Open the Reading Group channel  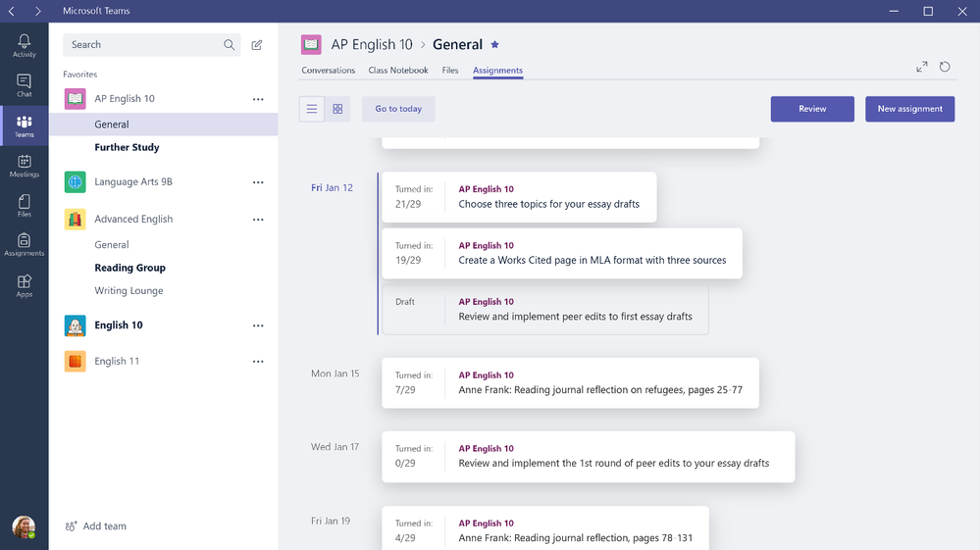[130, 268]
